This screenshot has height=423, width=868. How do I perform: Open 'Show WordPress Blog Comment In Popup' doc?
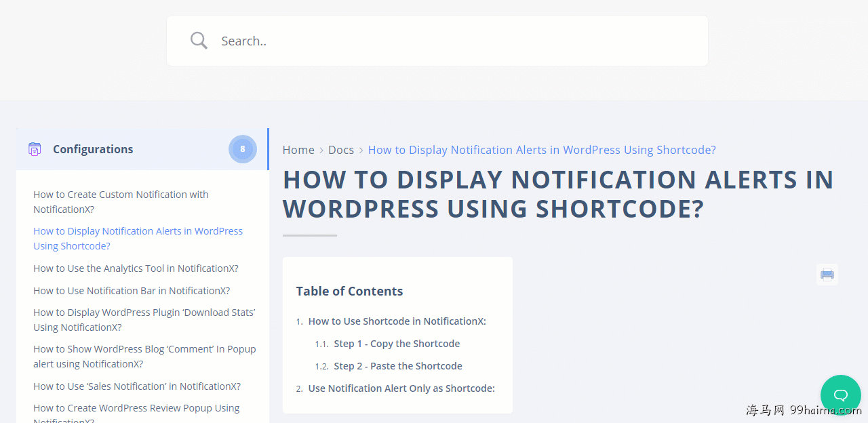(x=144, y=357)
